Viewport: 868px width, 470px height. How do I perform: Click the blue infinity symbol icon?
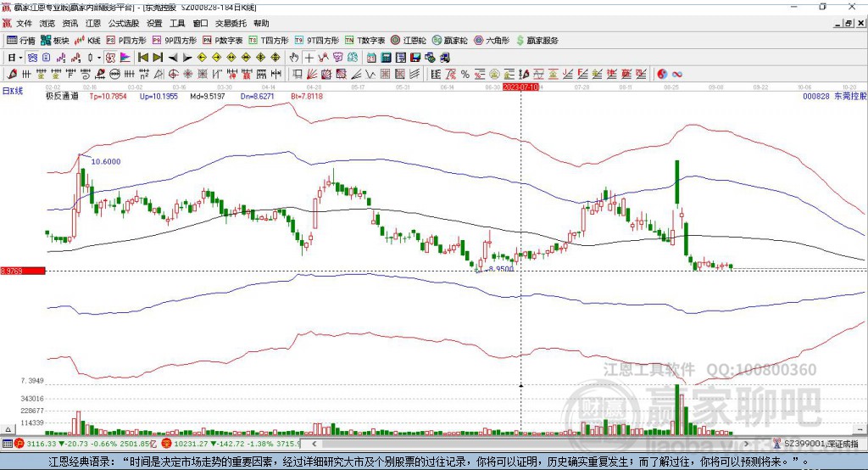(676, 74)
